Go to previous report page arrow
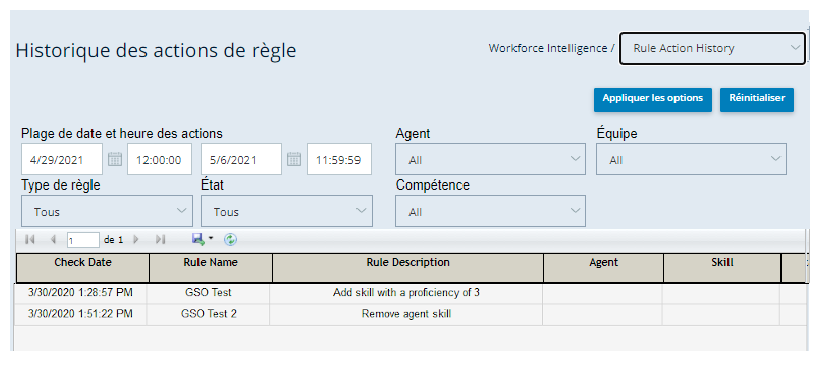The width and height of the screenshot is (814, 365). 53,239
